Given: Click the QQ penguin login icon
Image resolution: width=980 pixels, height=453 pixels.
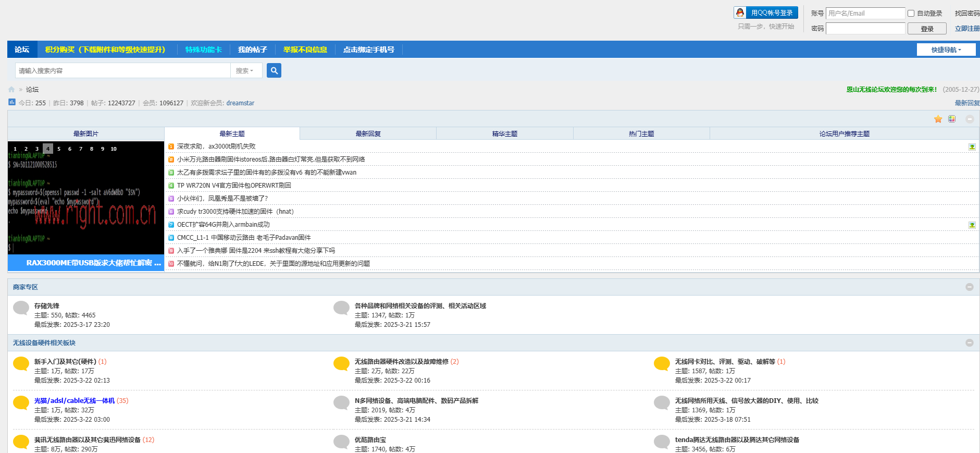Looking at the screenshot, I should tap(740, 13).
